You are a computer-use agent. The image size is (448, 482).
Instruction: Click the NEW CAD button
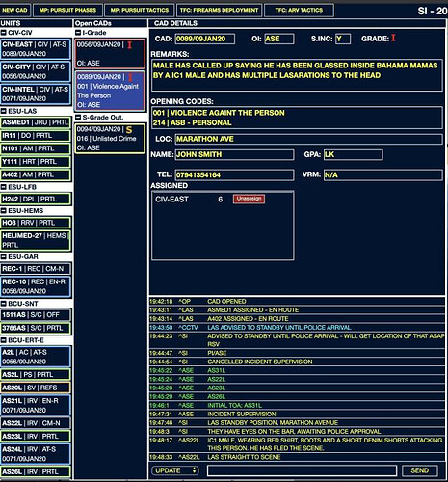tap(14, 10)
